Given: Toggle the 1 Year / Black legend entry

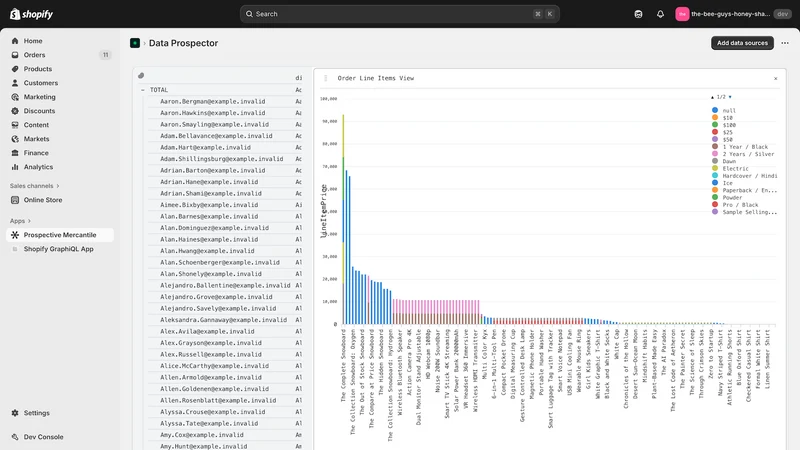Looking at the screenshot, I should coord(740,146).
